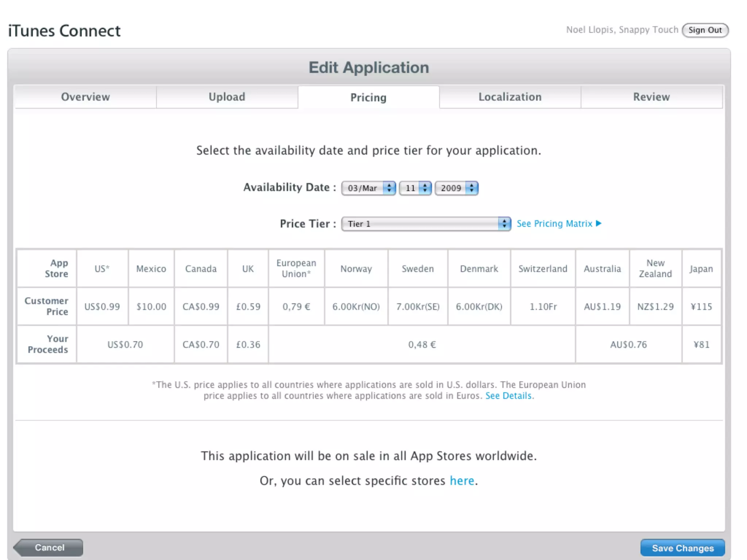Click the Save Changes button
Viewport: 747px width, 560px height.
(682, 548)
